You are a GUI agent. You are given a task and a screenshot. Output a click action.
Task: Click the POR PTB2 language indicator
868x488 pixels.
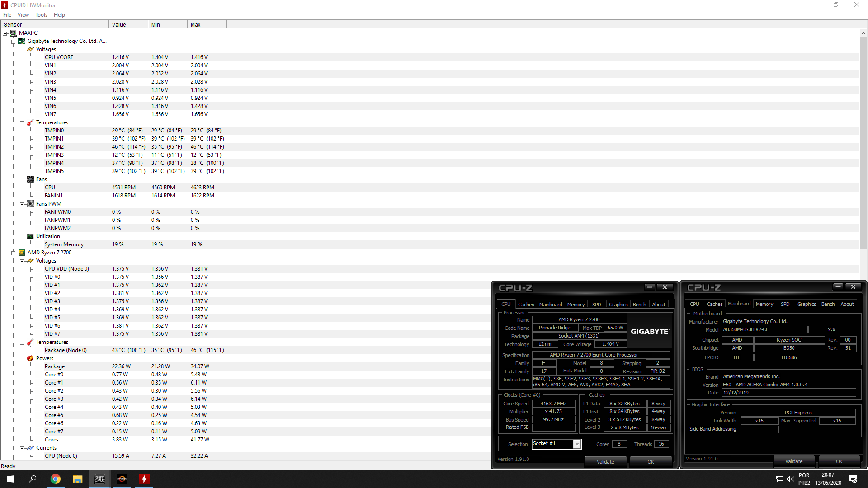[x=804, y=479]
